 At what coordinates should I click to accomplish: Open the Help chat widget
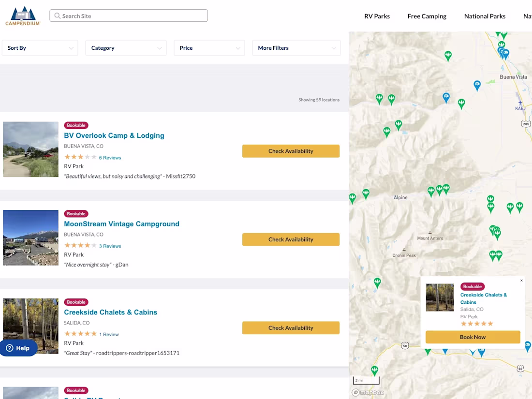click(x=18, y=348)
